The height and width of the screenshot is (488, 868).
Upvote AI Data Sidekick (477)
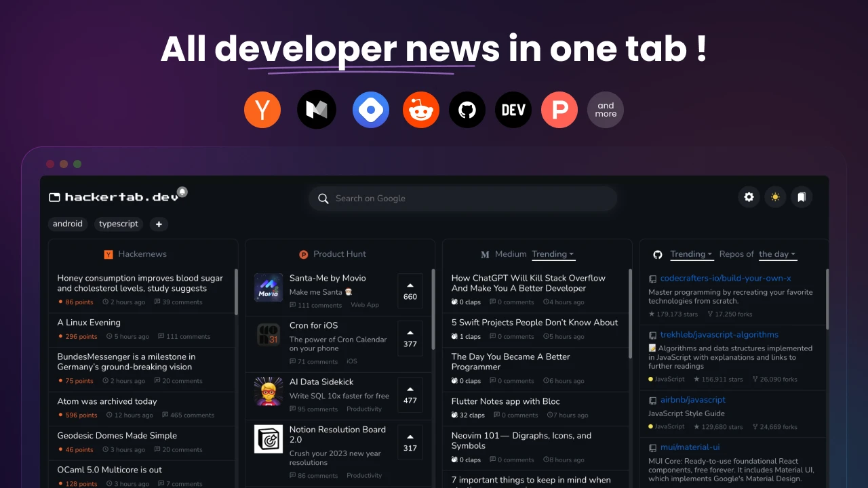[x=410, y=394]
